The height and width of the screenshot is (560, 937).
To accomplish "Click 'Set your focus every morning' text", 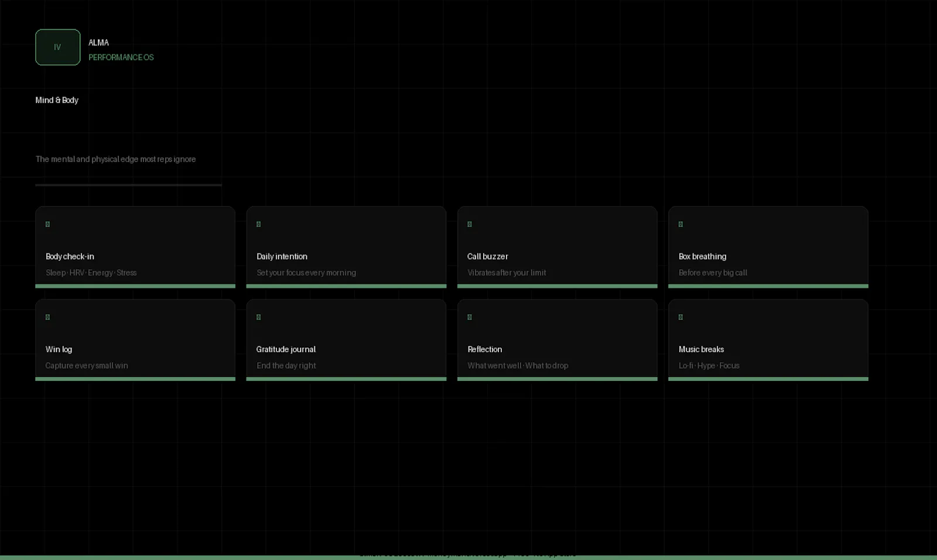I will coord(306,273).
